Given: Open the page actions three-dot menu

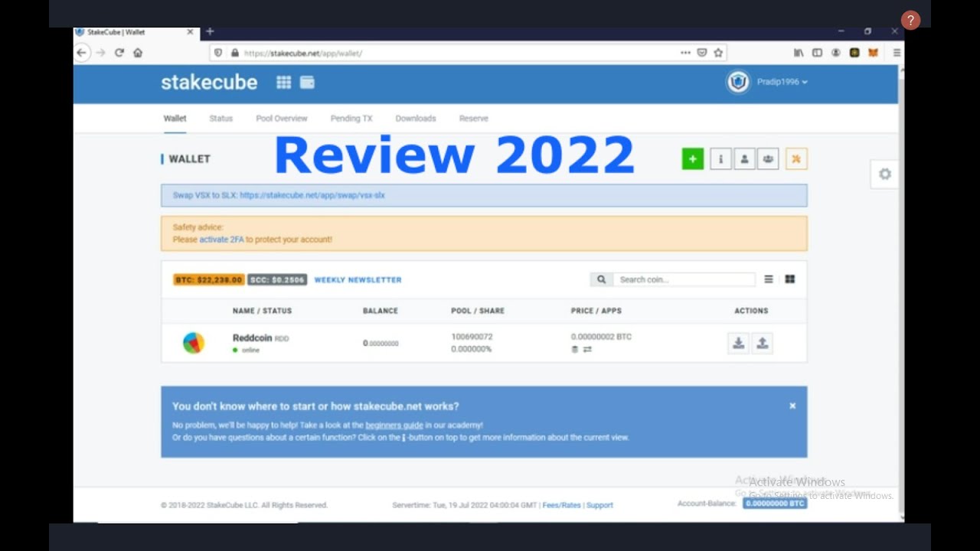Looking at the screenshot, I should click(685, 53).
